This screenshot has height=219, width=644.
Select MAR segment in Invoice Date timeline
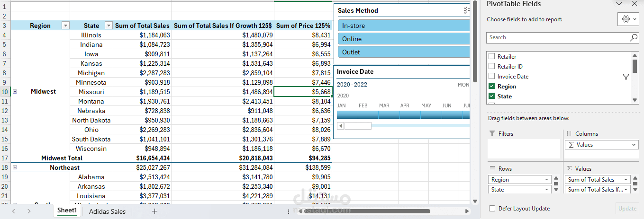point(389,114)
